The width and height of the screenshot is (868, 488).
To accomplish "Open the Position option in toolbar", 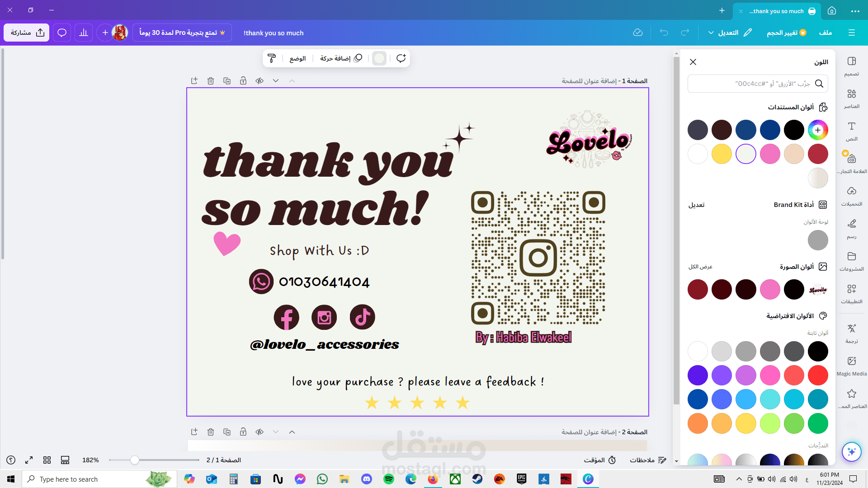I will pos(297,58).
